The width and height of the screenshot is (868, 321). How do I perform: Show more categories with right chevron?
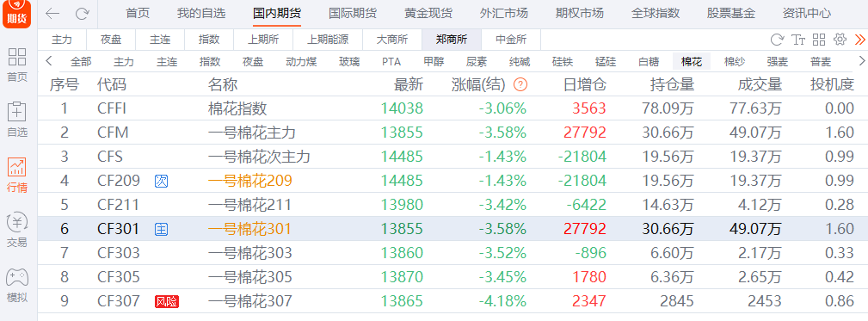click(861, 61)
